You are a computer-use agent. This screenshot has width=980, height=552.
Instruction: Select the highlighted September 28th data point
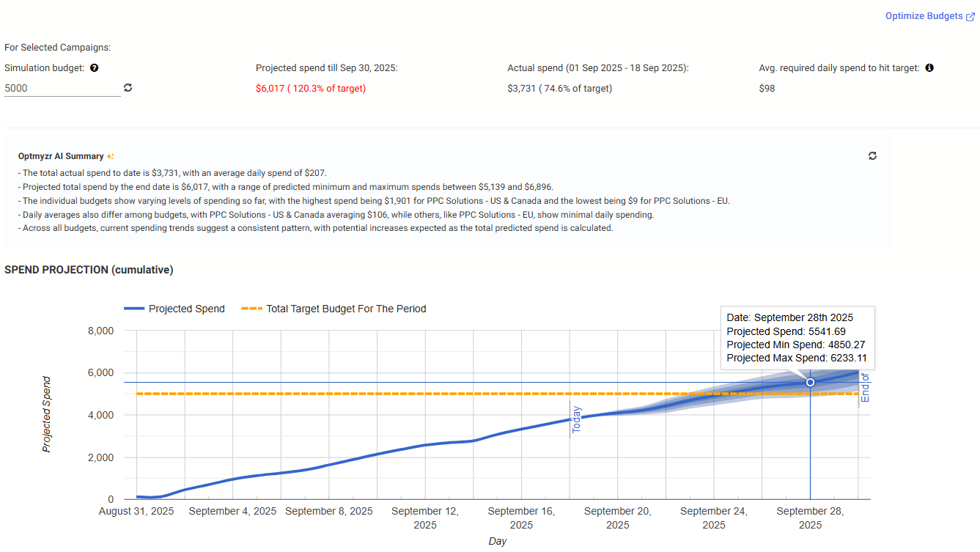810,383
